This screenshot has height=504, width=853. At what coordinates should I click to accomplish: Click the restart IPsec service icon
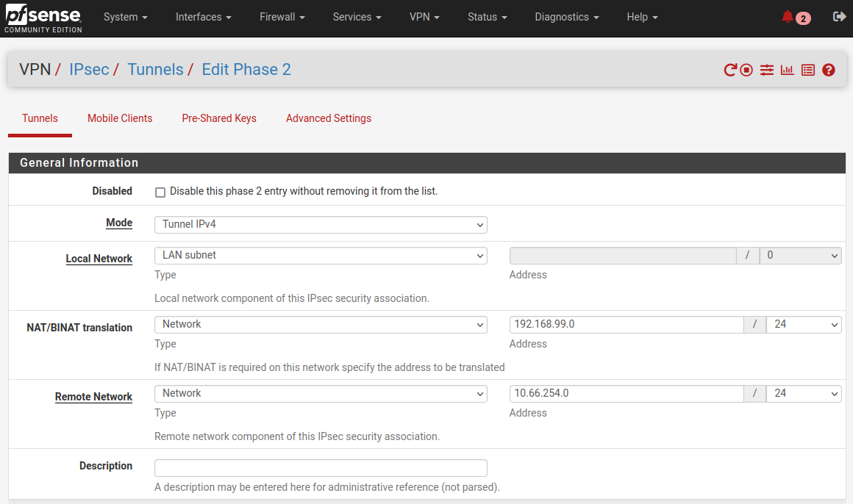coord(730,70)
